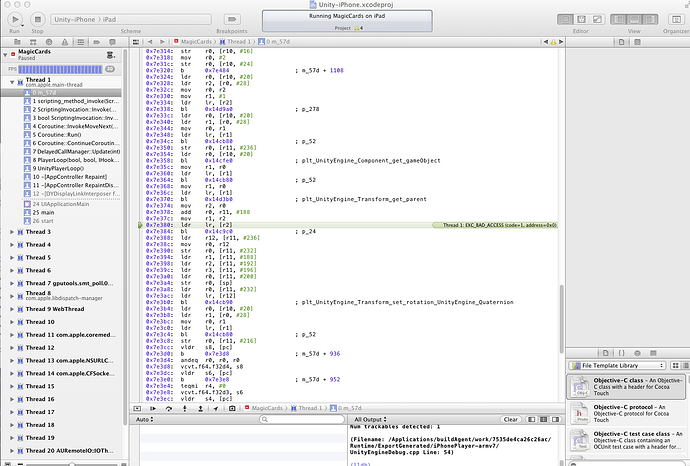Clear the console output
690x466 pixels.
510,419
